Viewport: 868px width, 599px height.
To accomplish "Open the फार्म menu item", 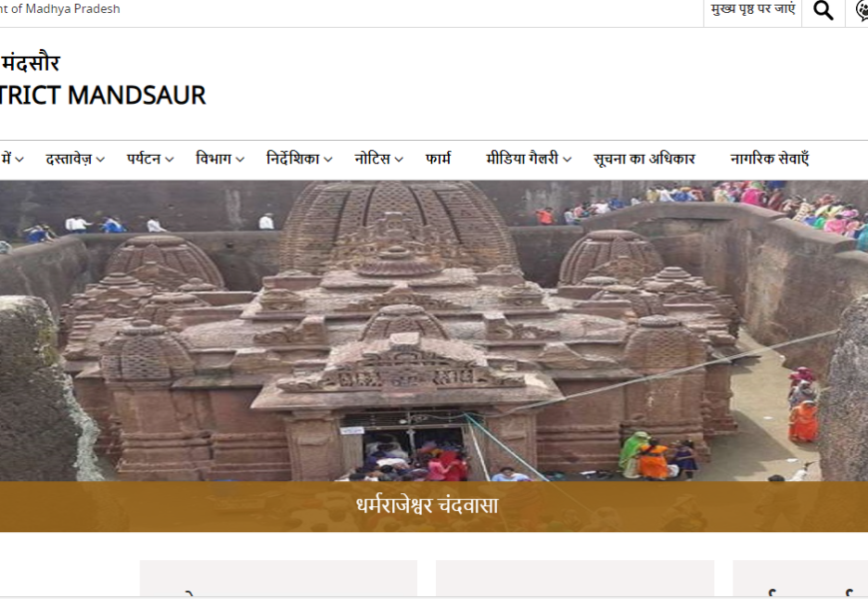I will click(x=438, y=159).
